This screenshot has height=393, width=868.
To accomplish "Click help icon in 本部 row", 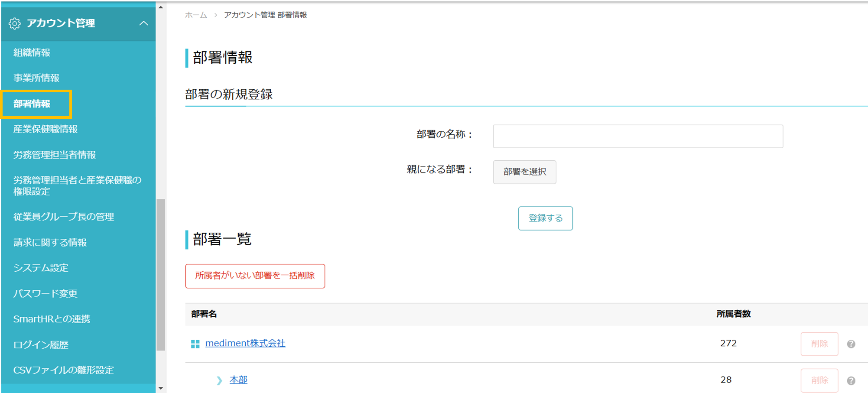I will tap(851, 381).
